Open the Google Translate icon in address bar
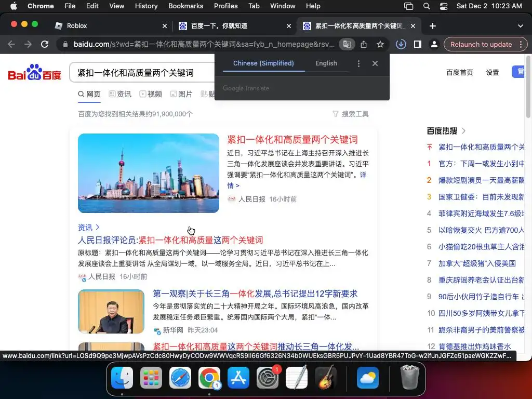Image resolution: width=532 pixels, height=399 pixels. coord(347,44)
